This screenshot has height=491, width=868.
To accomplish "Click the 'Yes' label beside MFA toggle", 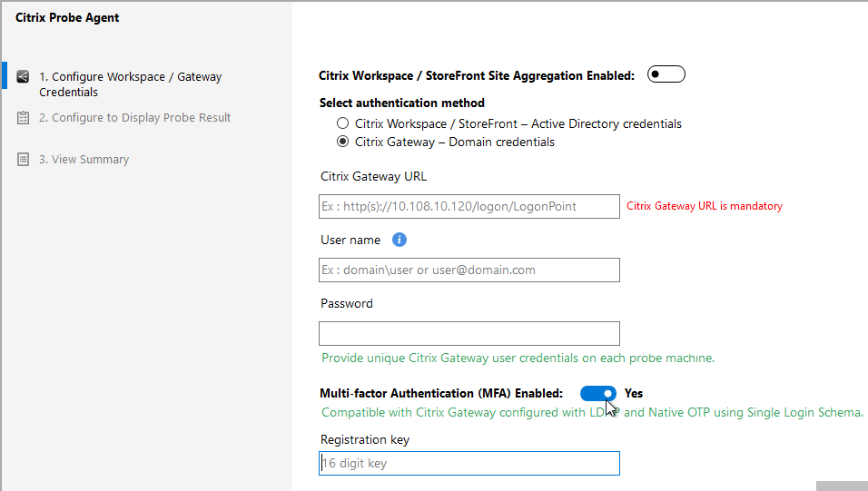I will click(x=633, y=394).
